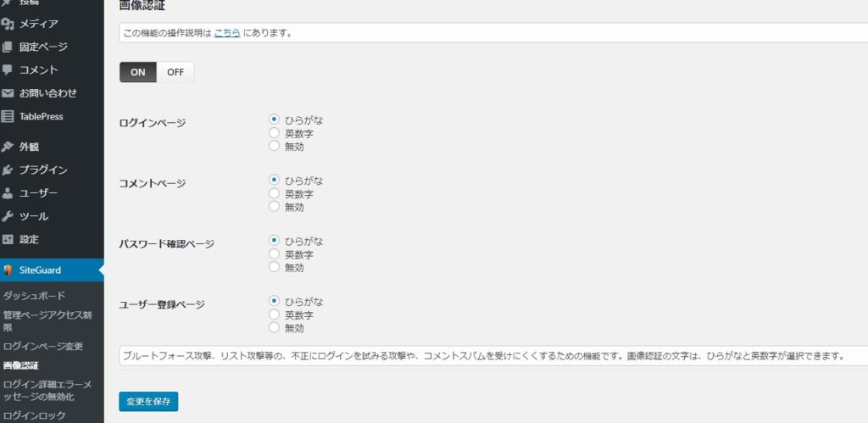Click the Comments (コメント) speech bubble icon
The width and height of the screenshot is (868, 423).
point(7,70)
